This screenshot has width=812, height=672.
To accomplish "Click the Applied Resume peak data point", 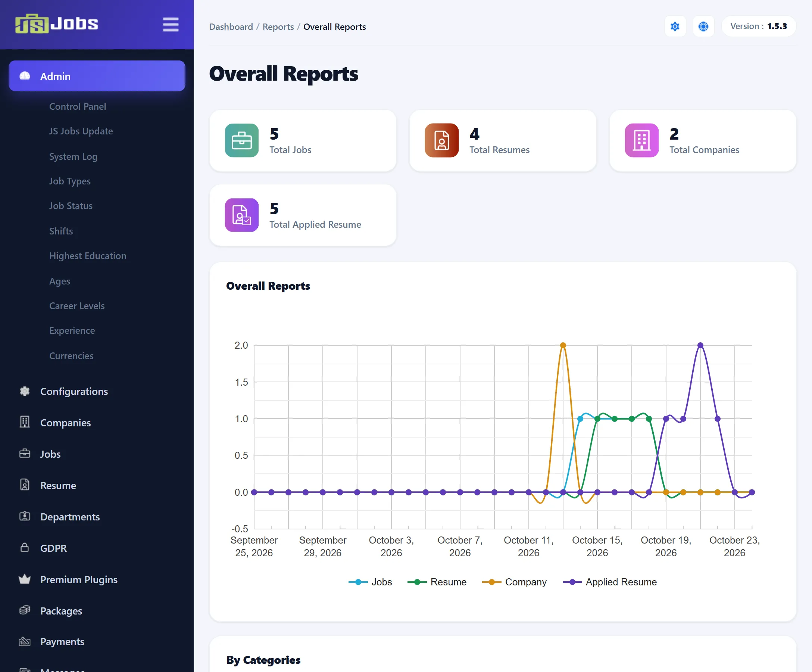I will 700,345.
